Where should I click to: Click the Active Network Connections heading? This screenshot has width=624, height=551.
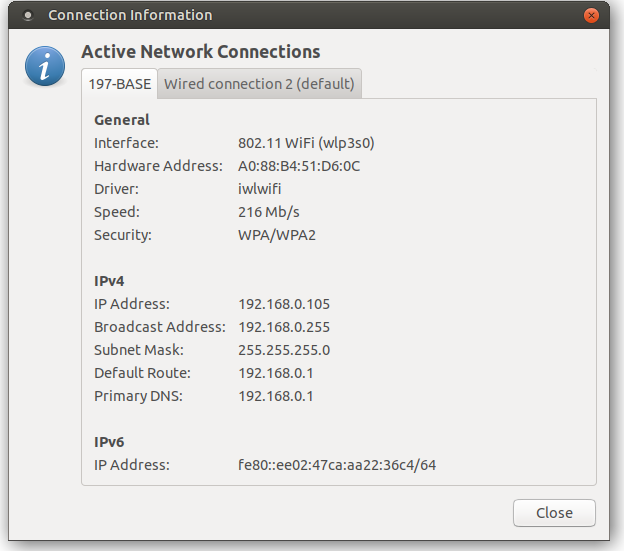coord(200,52)
